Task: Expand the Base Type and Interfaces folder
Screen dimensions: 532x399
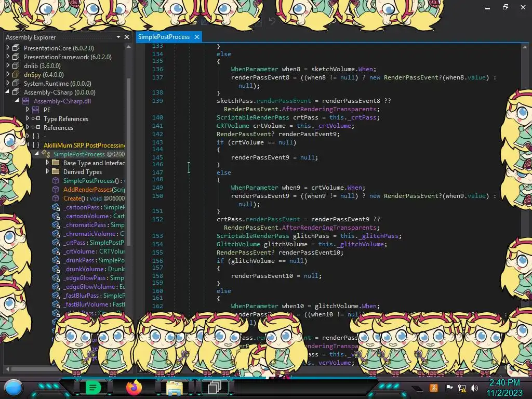Action: [x=47, y=163]
